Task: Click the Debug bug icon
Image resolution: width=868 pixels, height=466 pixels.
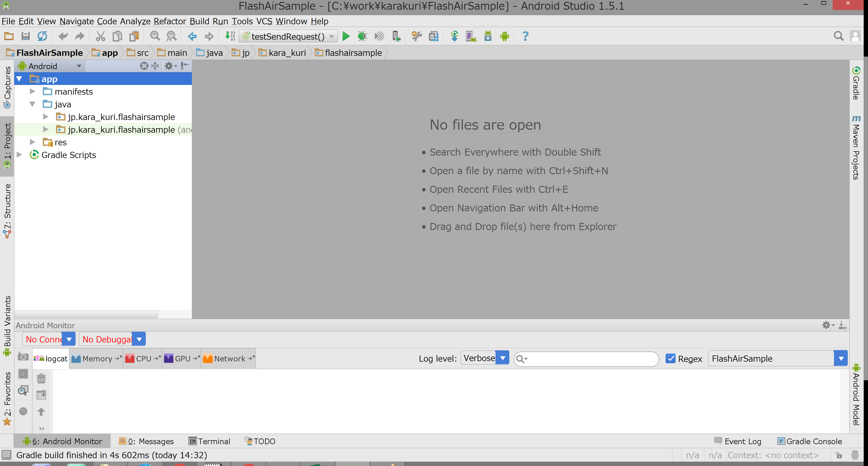Action: point(362,36)
